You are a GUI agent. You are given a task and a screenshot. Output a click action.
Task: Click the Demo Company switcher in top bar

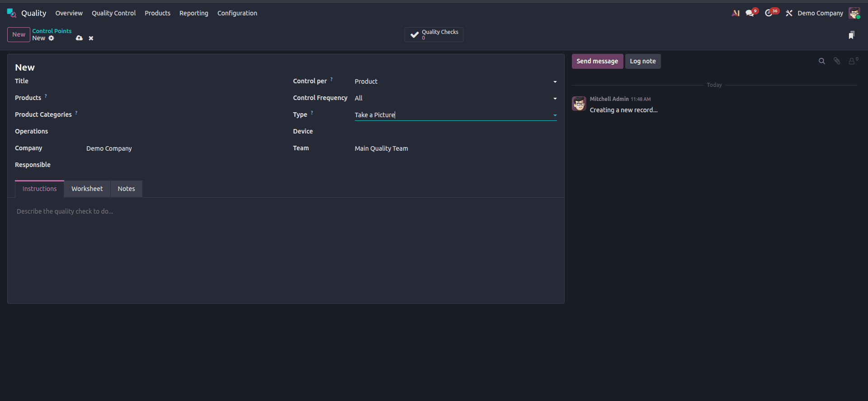point(820,13)
